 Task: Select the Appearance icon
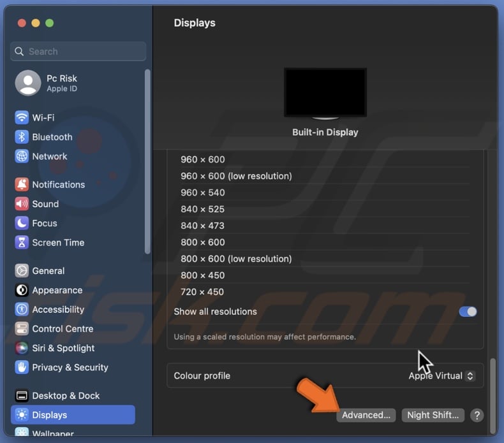tap(22, 290)
